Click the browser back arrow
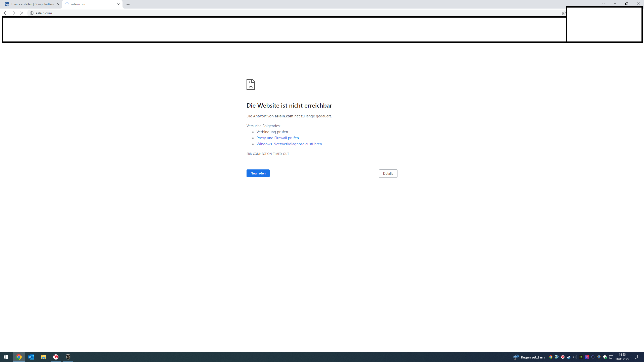This screenshot has height=362, width=644. (x=5, y=13)
